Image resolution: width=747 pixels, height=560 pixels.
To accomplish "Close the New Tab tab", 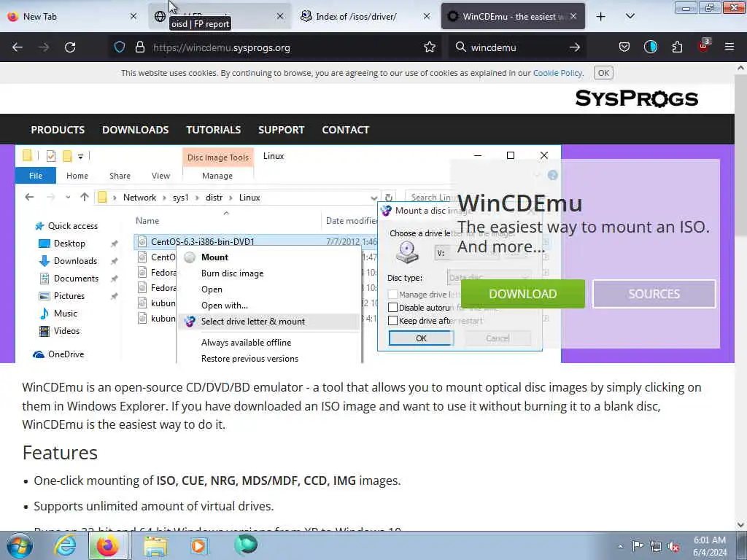I will pos(133,16).
